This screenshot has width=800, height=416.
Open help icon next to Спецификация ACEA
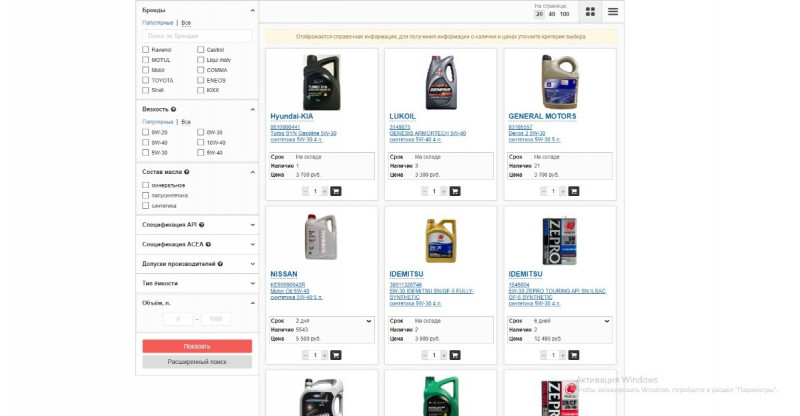click(x=208, y=244)
